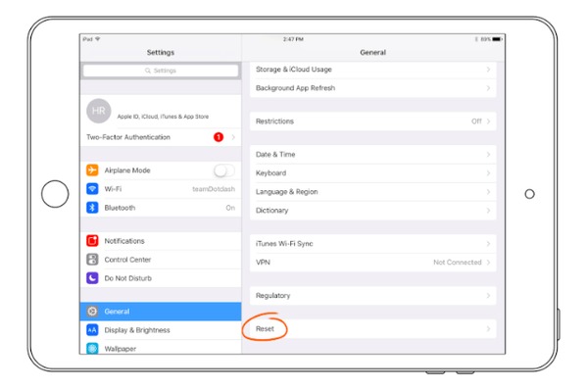Viewport: 588px width, 388px height.
Task: Select Do Not Disturb in sidebar
Action: tap(161, 278)
